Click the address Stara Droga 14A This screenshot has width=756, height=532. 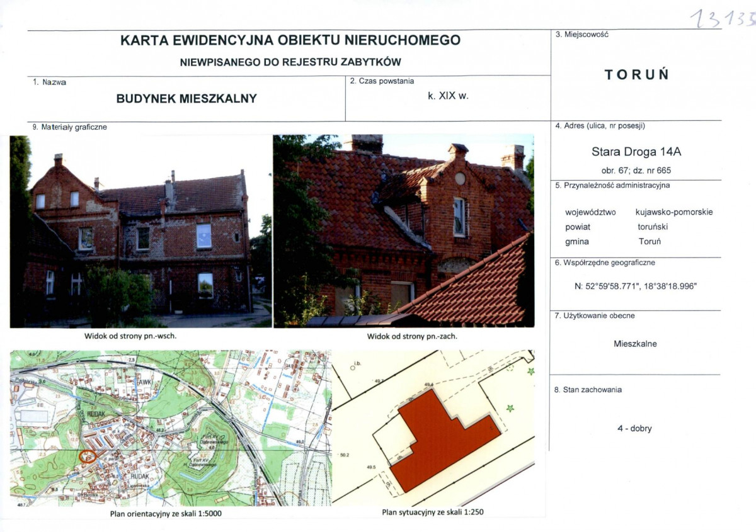tap(635, 152)
